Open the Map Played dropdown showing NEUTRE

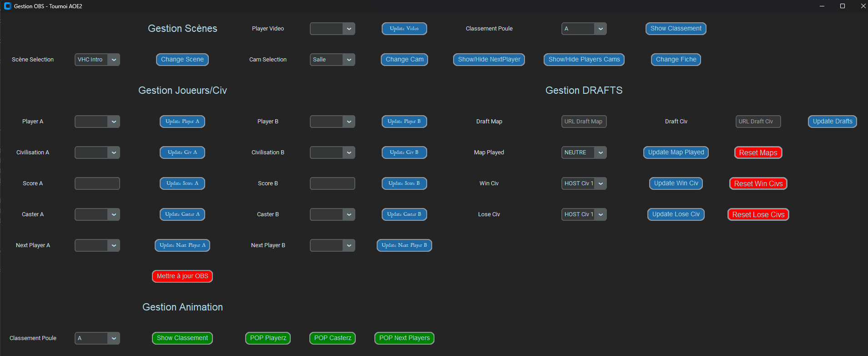(x=584, y=153)
